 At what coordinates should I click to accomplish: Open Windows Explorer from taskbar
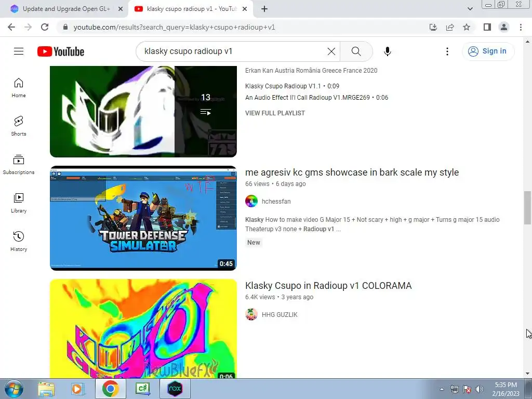(x=46, y=389)
